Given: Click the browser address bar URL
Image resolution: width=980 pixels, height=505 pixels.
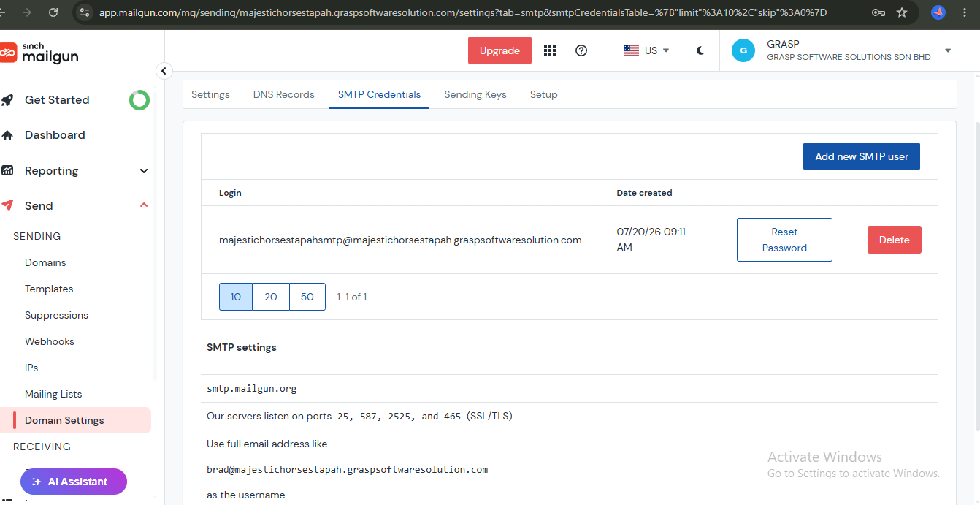Looking at the screenshot, I should click(x=463, y=12).
